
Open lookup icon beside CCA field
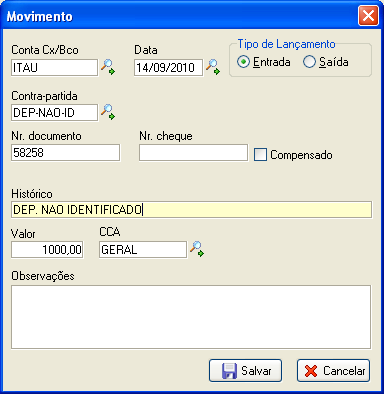point(197,249)
